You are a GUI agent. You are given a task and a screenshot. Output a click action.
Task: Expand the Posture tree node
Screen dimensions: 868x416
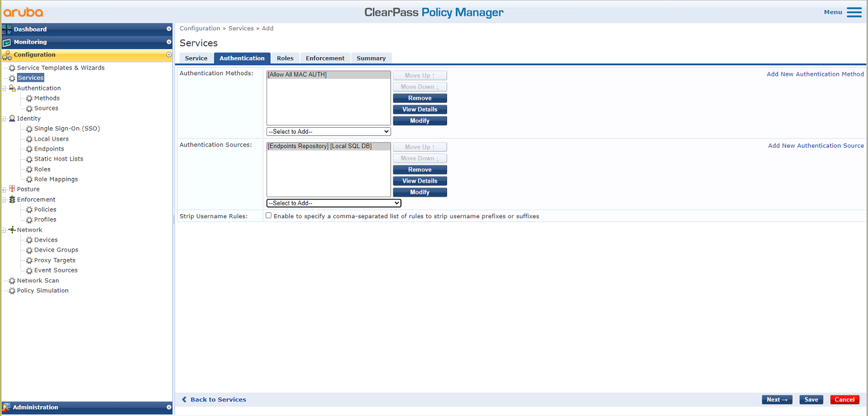point(4,190)
